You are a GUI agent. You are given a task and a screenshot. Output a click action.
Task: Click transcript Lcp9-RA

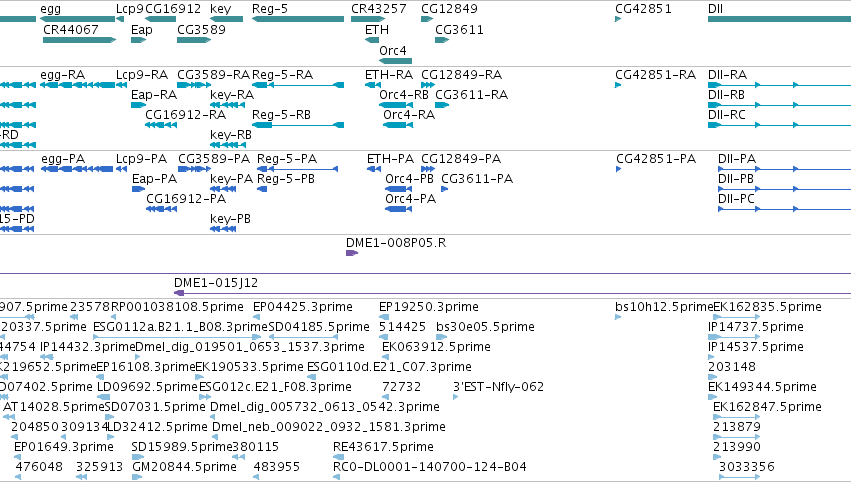[122, 85]
